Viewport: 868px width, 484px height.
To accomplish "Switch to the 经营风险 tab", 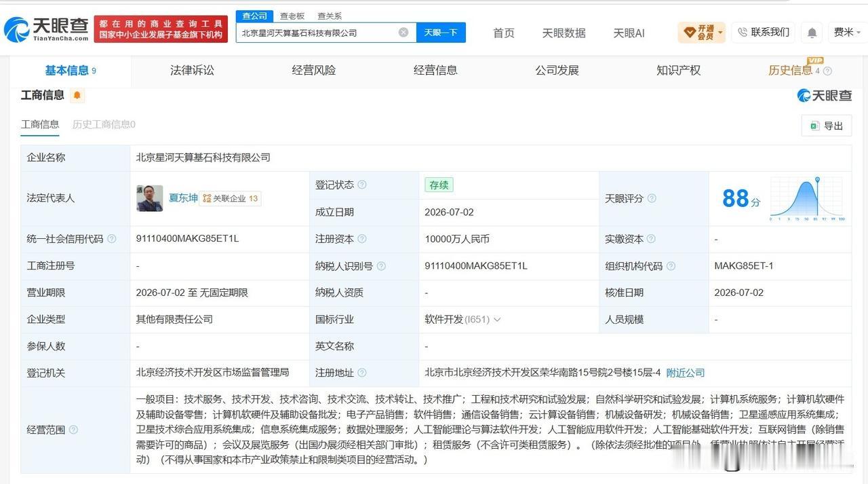I will coord(314,70).
